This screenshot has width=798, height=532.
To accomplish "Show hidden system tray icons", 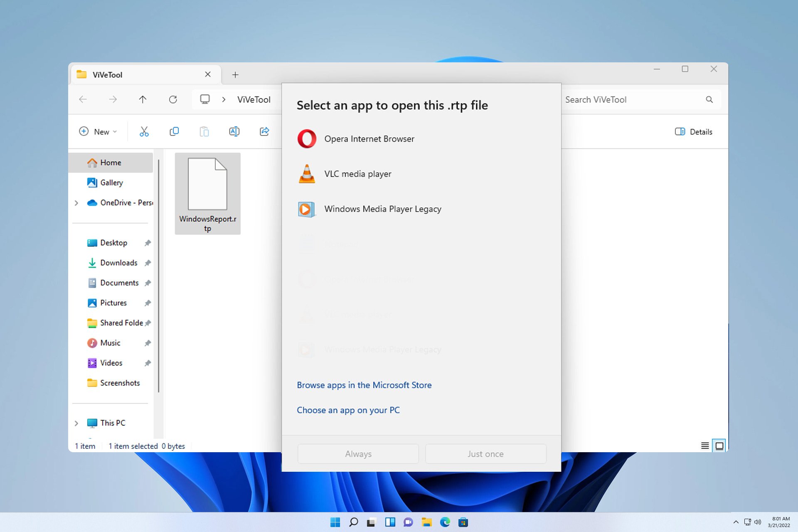I will 736,522.
